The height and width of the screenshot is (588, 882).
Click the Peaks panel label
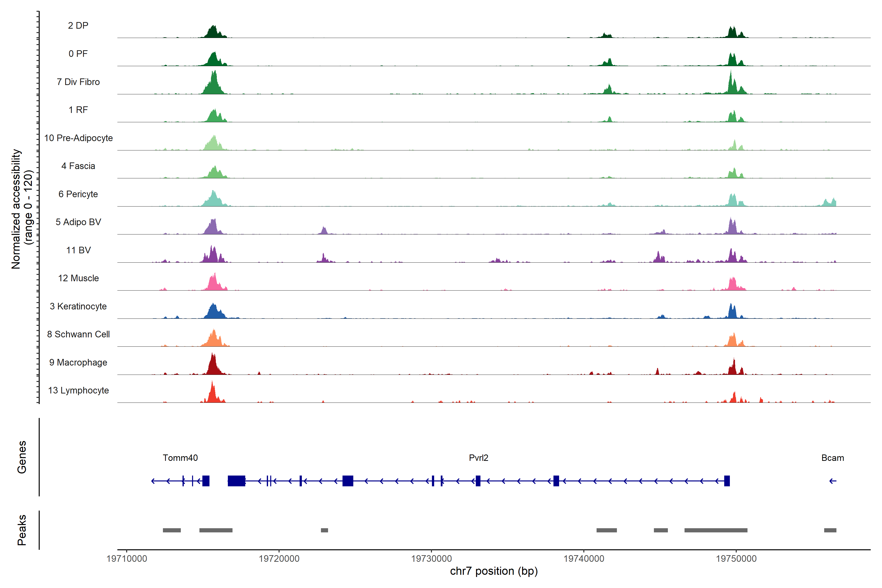(22, 530)
